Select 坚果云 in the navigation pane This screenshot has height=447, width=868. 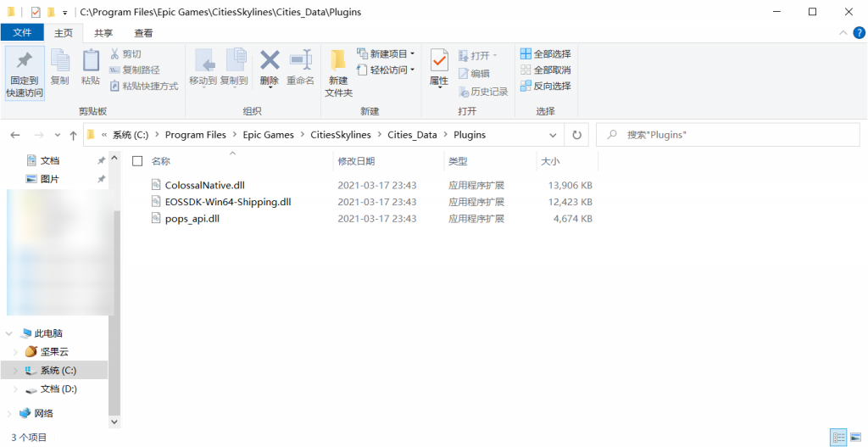(54, 352)
